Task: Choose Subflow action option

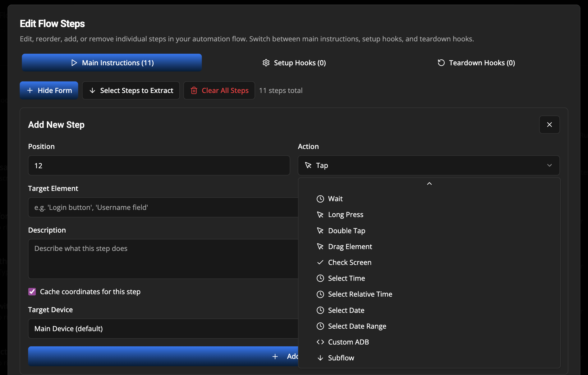Action: tap(429, 358)
